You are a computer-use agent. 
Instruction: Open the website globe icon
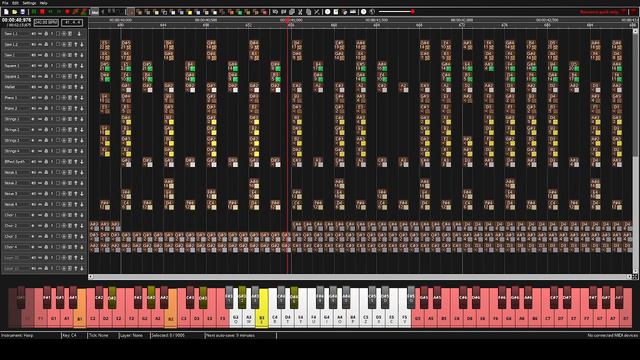[372, 12]
